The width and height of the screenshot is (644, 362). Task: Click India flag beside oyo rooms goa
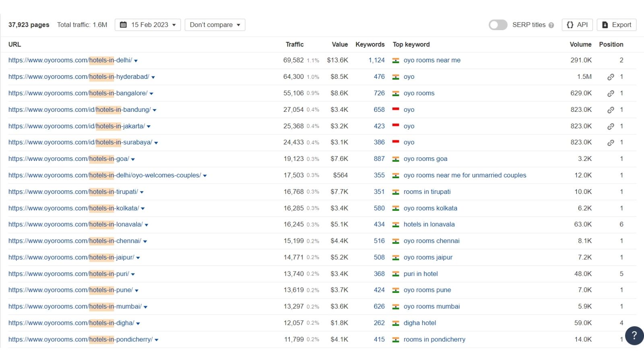pyautogui.click(x=396, y=159)
